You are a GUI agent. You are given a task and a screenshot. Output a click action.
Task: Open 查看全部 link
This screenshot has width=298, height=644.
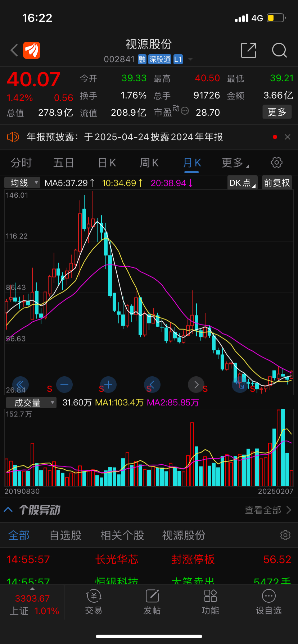(268, 510)
